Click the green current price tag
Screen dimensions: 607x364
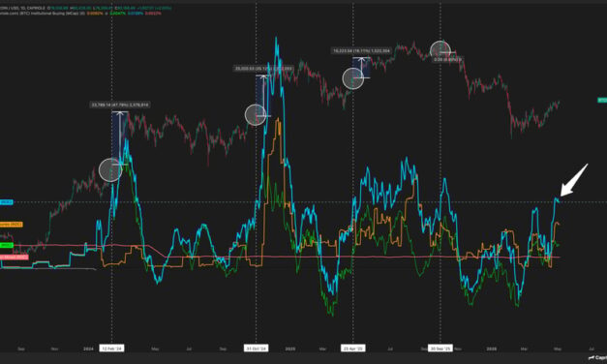(x=602, y=101)
